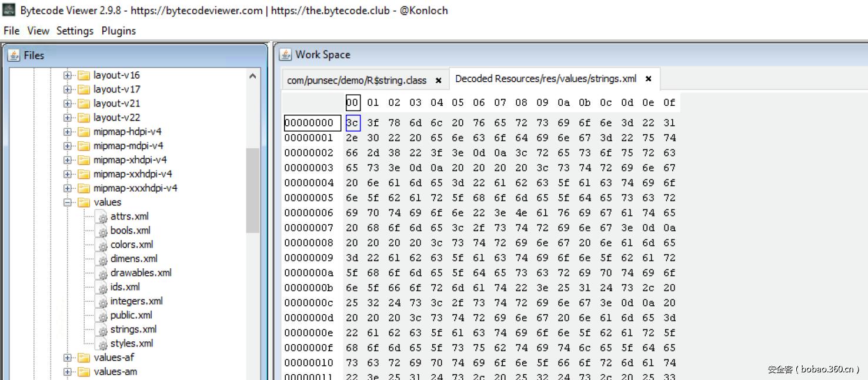
Task: Select the 3c hex byte cell
Action: (x=352, y=123)
